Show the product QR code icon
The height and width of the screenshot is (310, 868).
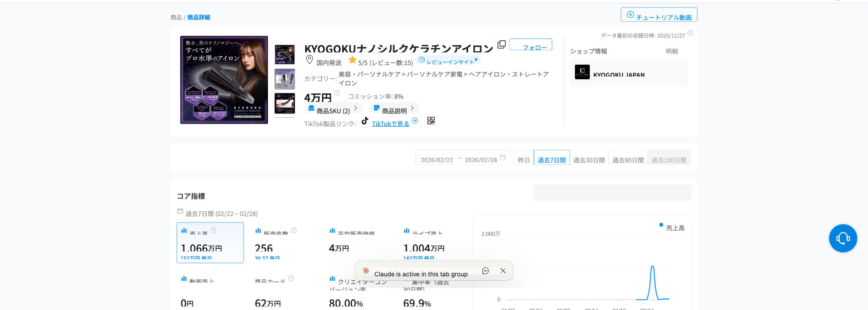click(431, 120)
